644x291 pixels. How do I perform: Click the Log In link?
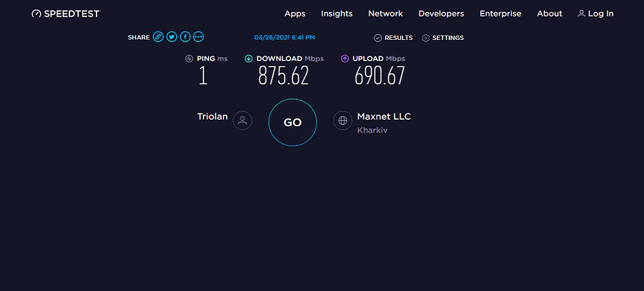(x=596, y=14)
